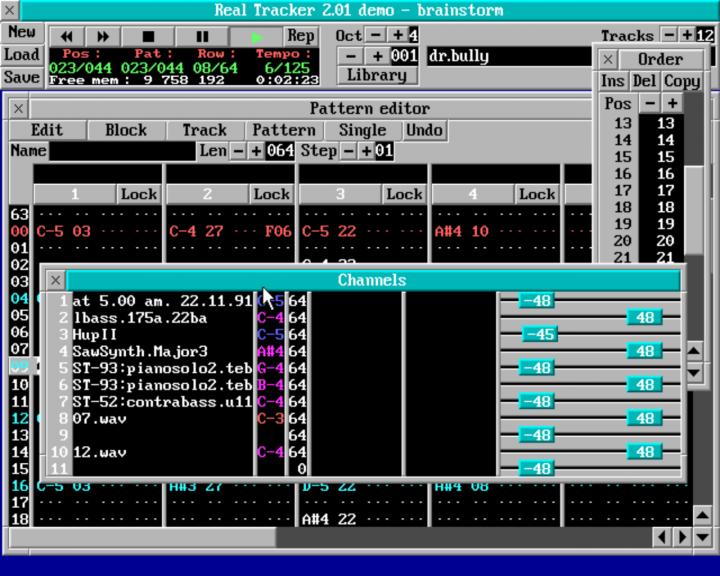
Task: Click the channel 3 panning slider showing -45
Action: [x=540, y=334]
